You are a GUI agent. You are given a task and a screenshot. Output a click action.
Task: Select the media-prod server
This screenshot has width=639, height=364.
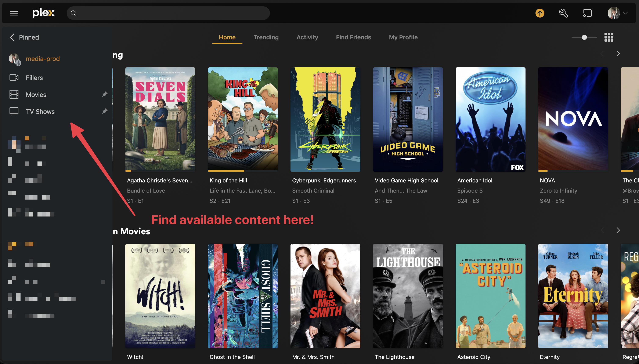43,58
